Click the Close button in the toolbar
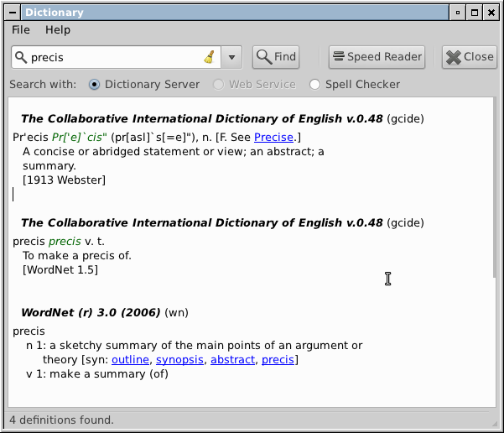The width and height of the screenshot is (504, 433). tap(469, 57)
